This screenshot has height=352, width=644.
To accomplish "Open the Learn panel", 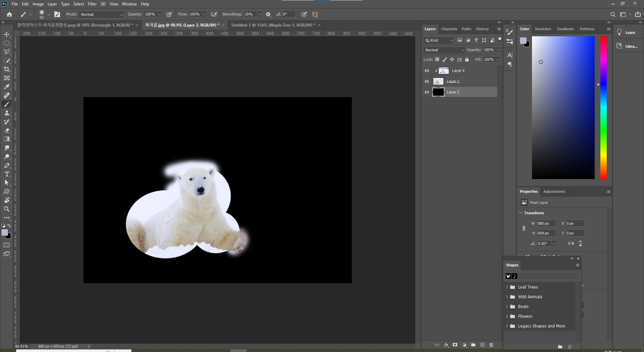I will (627, 33).
